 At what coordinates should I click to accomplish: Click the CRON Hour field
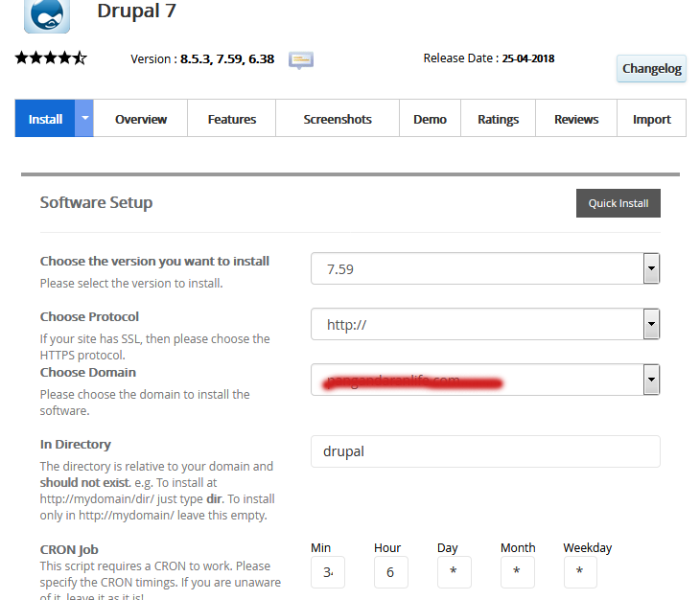point(390,572)
